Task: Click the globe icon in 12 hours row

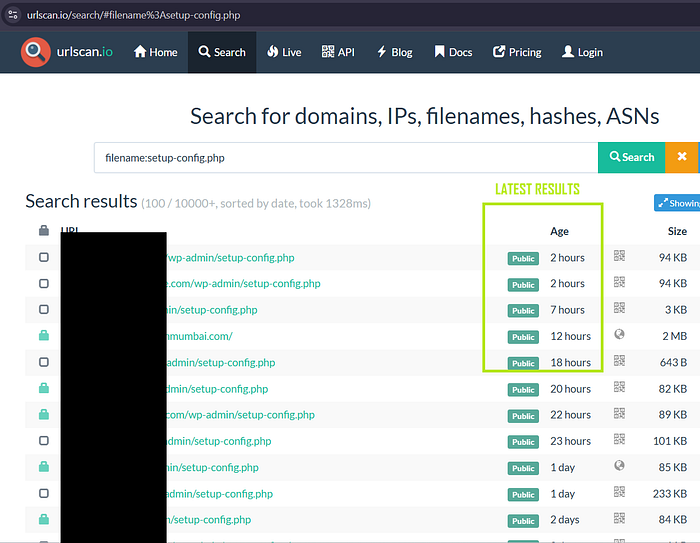Action: 619,335
